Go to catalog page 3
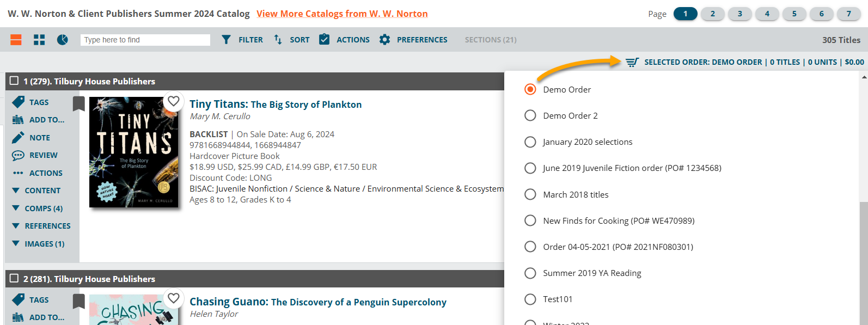Viewport: 868px width, 325px height. 739,14
